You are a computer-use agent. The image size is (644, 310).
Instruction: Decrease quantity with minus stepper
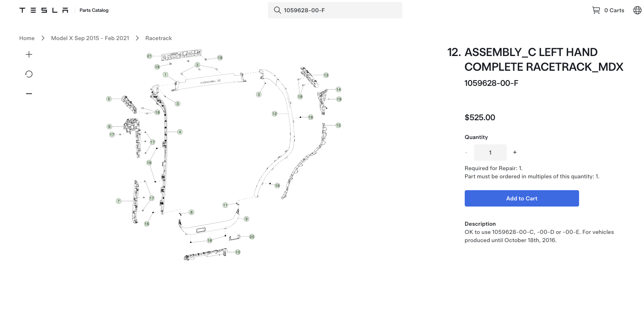pos(466,153)
